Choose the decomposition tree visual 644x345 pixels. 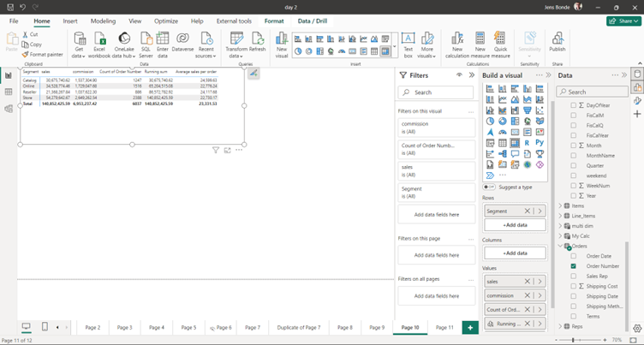point(503,154)
